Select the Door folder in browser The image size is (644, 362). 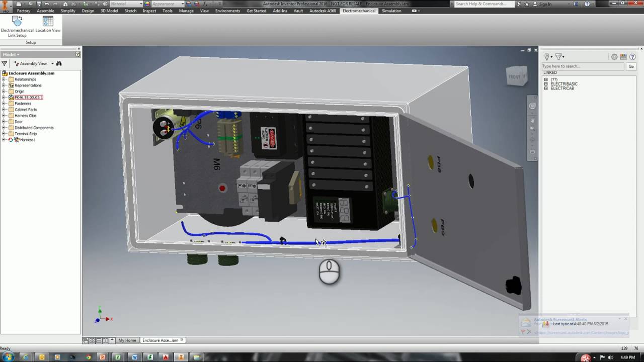pos(18,122)
